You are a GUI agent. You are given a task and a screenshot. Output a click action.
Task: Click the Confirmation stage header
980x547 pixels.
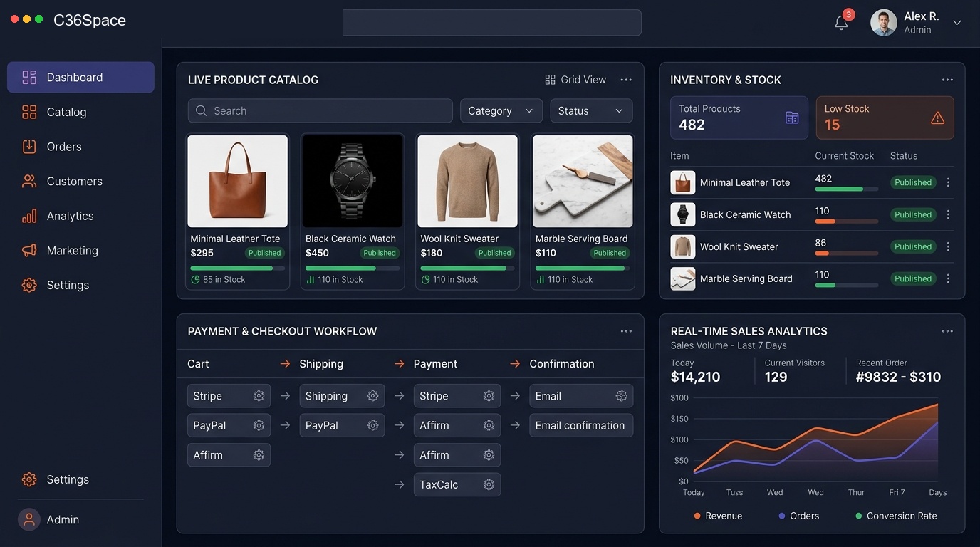pos(561,363)
